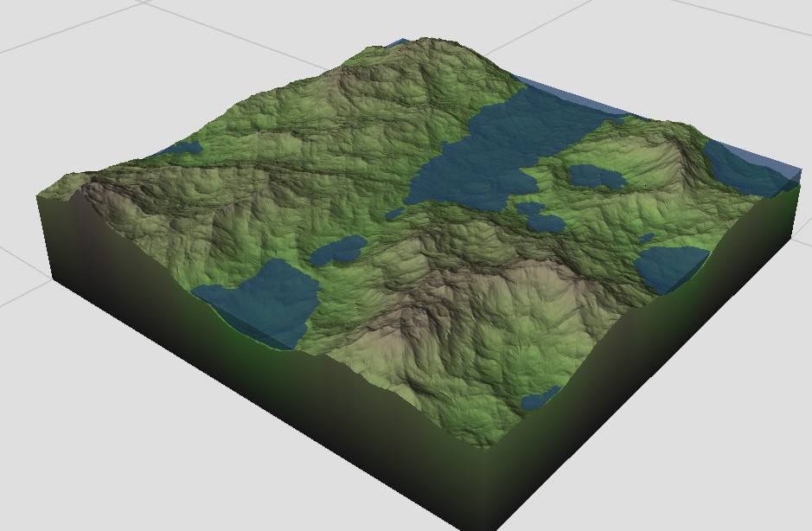Click the tiny pond above right-edge lake
This screenshot has height=531, width=812.
(646, 239)
